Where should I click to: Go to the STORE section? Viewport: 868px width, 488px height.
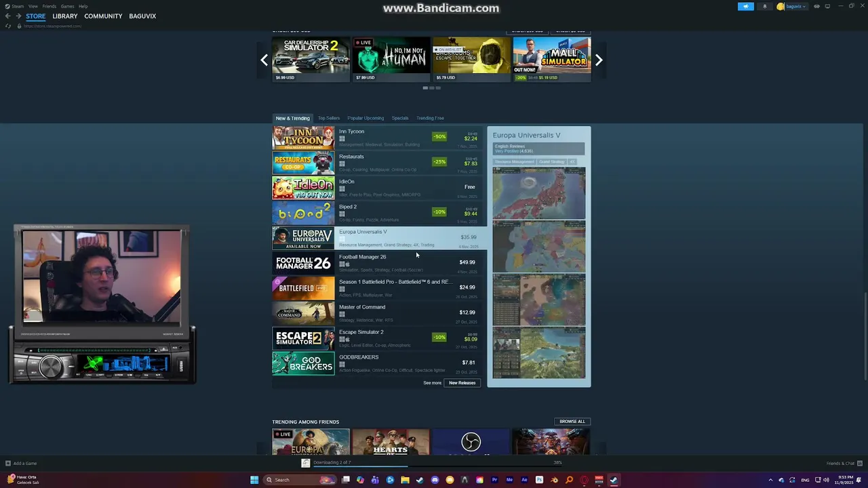(36, 16)
